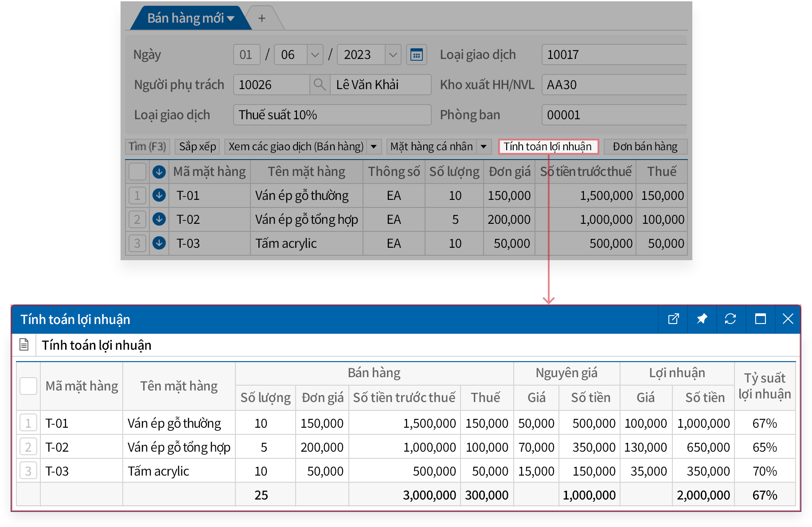Click the search magnifier beside code 10026
This screenshot has height=527, width=812.
[319, 85]
